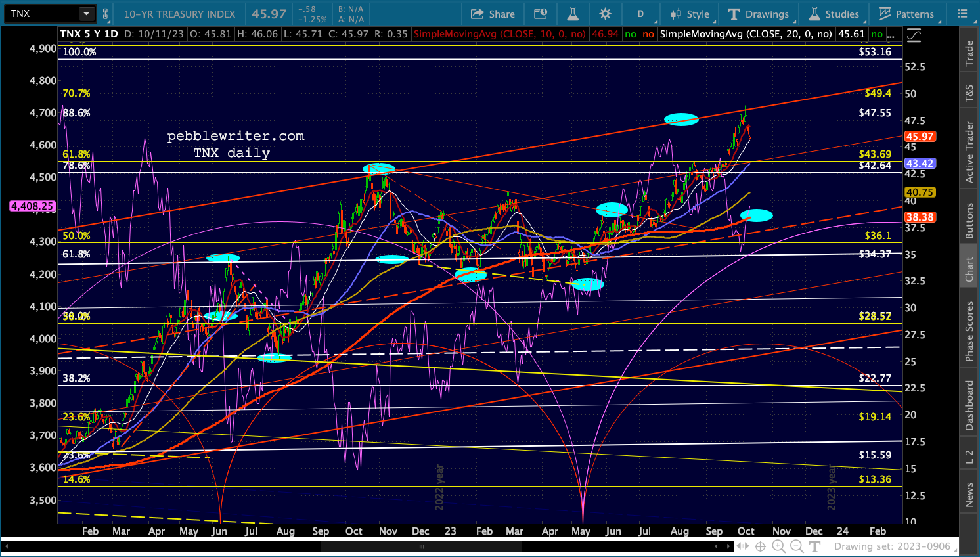Switch to the T&S side tab
Screen dimensions: 980x557
pyautogui.click(x=969, y=93)
